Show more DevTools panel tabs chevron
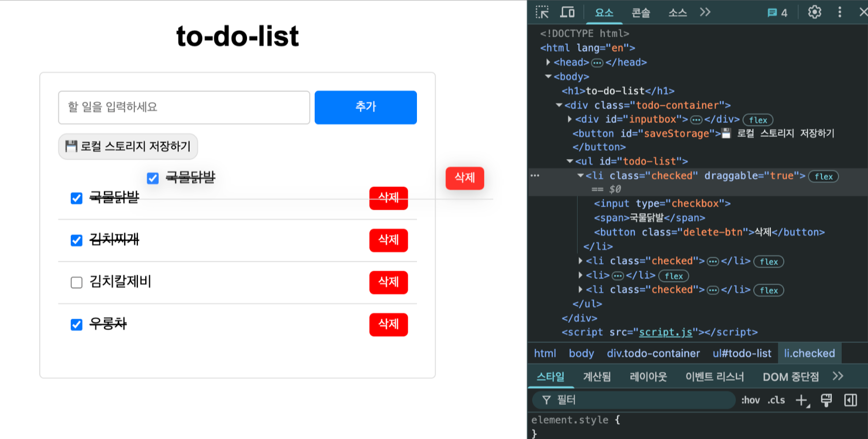Image resolution: width=868 pixels, height=439 pixels. pos(705,12)
